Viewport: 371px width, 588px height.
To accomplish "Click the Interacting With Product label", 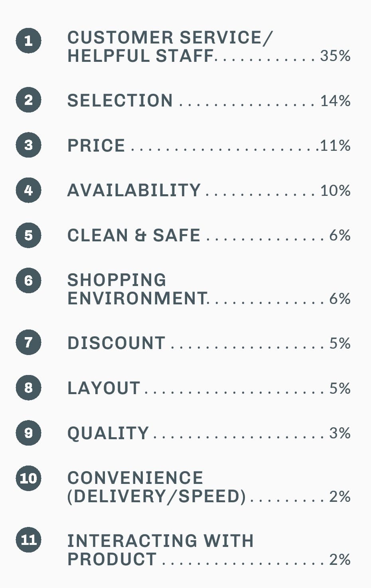I will (160, 550).
